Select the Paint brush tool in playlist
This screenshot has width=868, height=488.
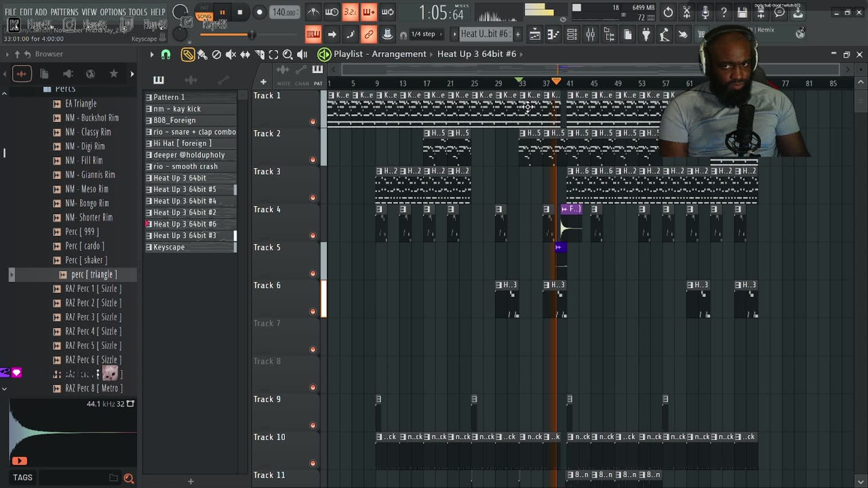pyautogui.click(x=202, y=55)
